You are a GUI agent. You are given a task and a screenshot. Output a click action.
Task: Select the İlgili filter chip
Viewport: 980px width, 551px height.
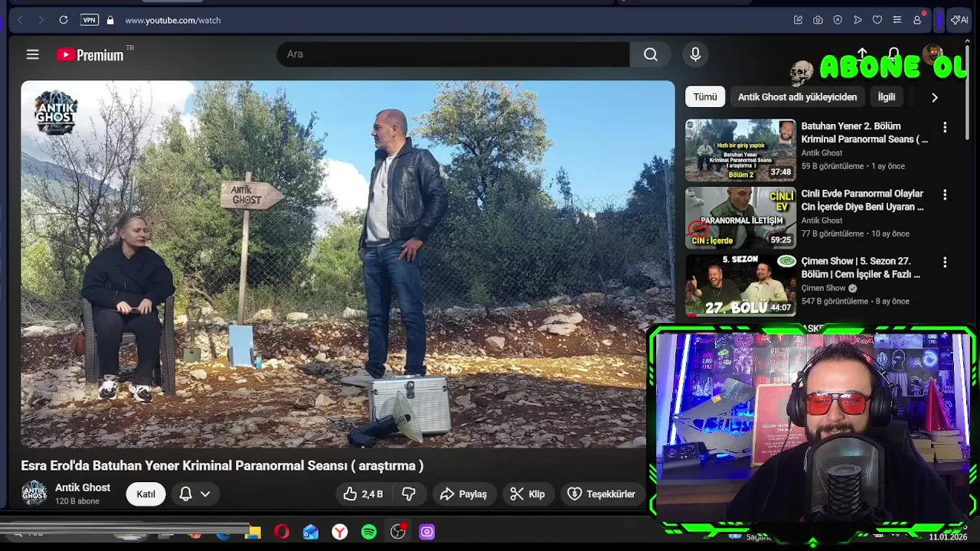[x=887, y=97]
